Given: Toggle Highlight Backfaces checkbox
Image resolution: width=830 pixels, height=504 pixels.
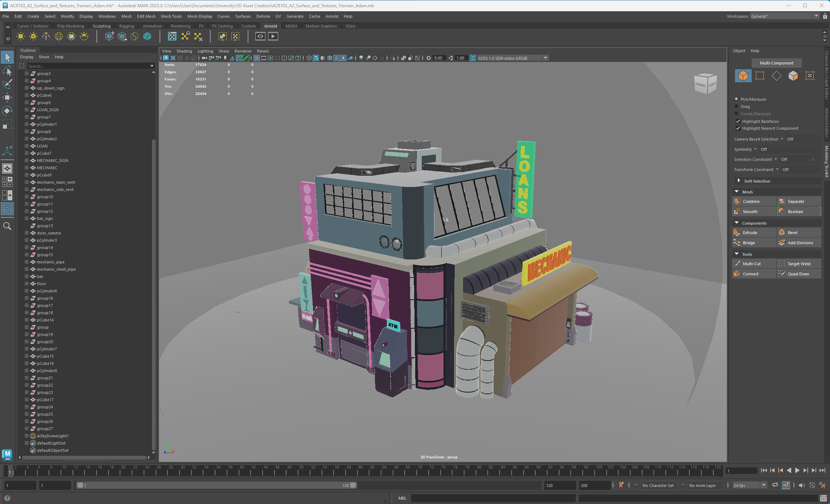Looking at the screenshot, I should tap(738, 121).
